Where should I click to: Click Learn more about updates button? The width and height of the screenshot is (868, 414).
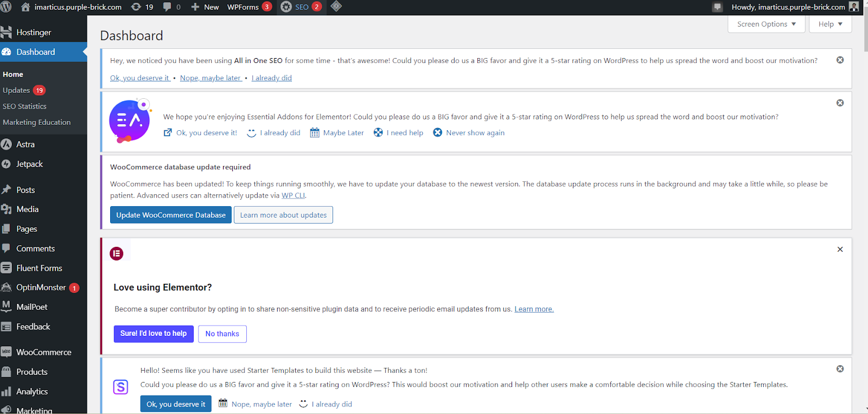(x=283, y=215)
